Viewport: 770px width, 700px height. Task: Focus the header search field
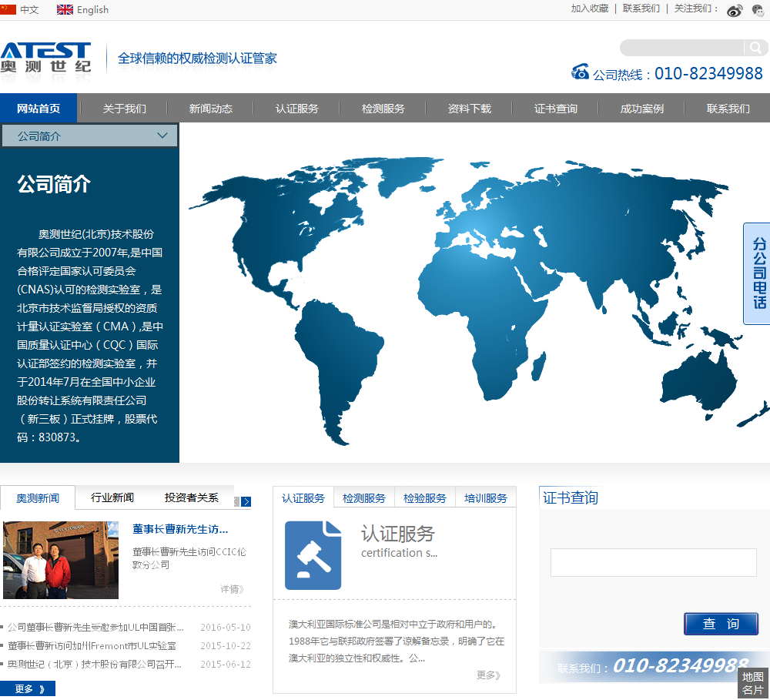pyautogui.click(x=681, y=48)
